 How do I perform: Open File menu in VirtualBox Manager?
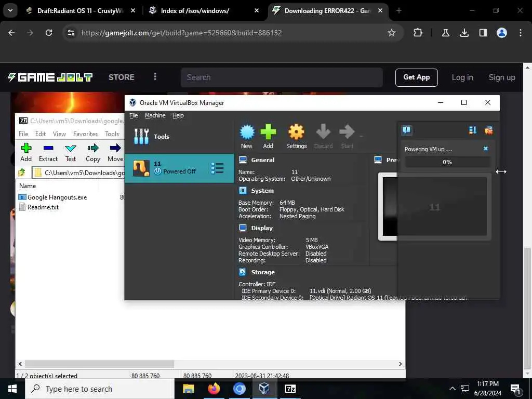pyautogui.click(x=134, y=115)
